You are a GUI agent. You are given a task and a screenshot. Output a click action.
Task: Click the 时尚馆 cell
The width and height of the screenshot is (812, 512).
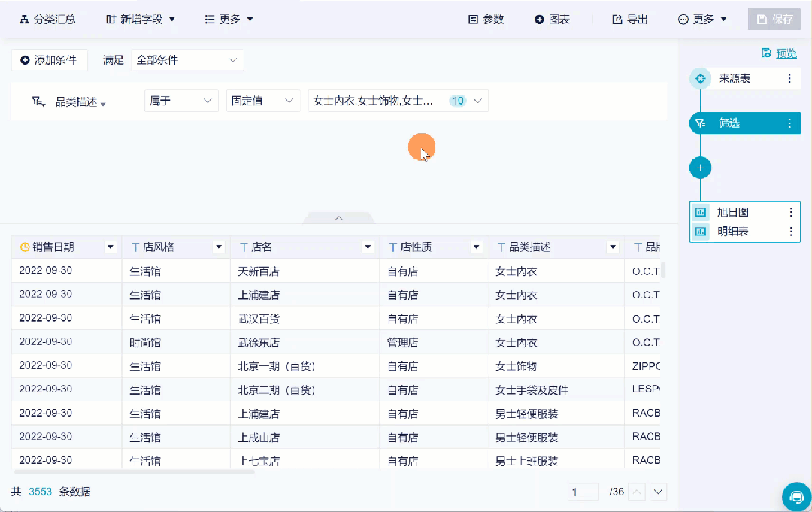tap(145, 343)
